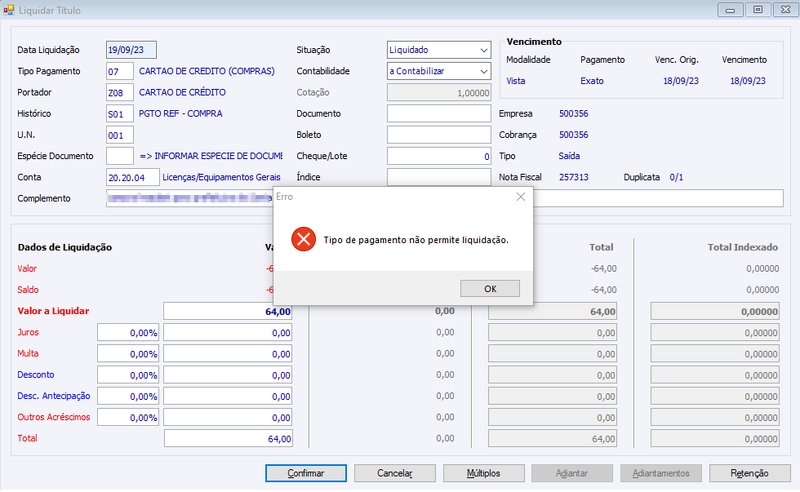This screenshot has height=492, width=800.
Task: Click the Liquidar Título window icon
Action: pyautogui.click(x=9, y=10)
